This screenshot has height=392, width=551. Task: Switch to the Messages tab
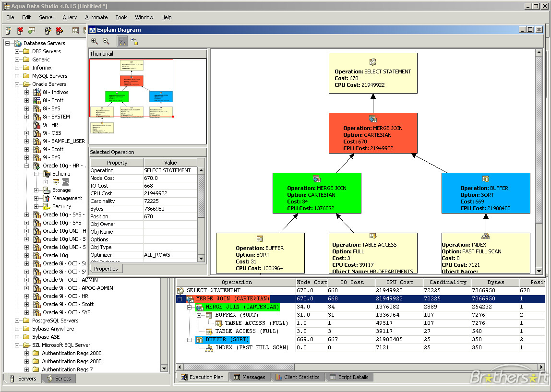coord(250,377)
